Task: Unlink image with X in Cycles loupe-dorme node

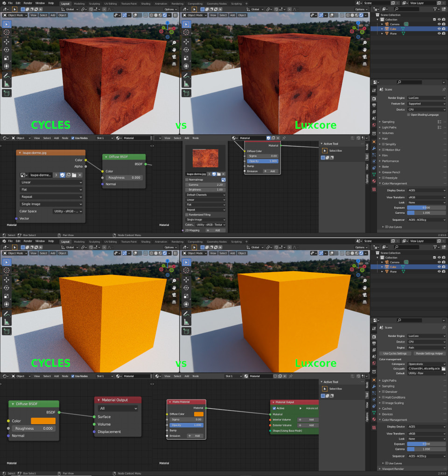Action: coord(80,175)
